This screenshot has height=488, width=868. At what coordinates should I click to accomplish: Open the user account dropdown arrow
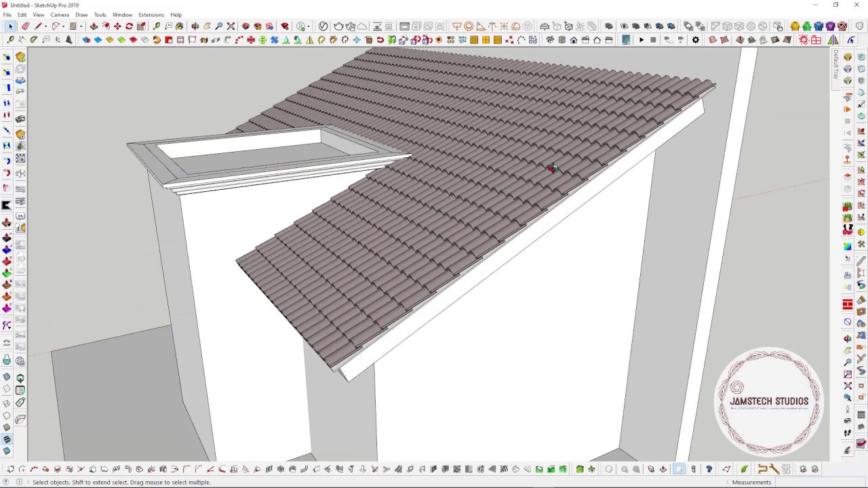(309, 26)
